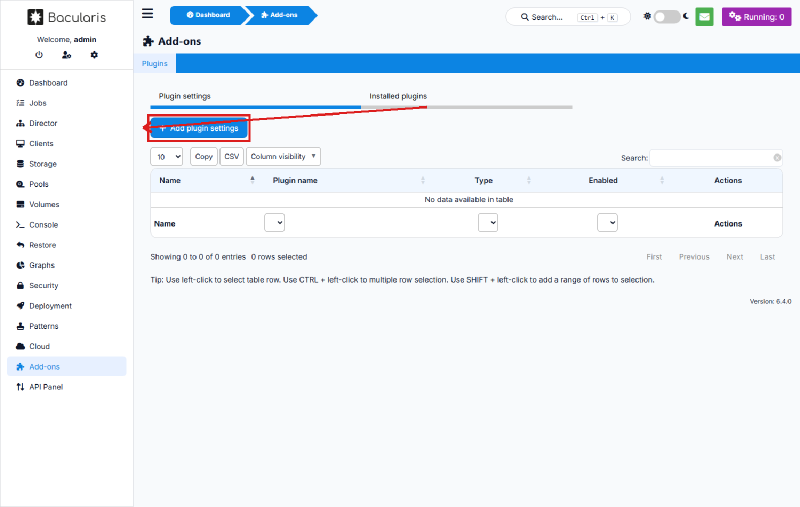The height and width of the screenshot is (507, 800).
Task: Click the Jobs list icon
Action: point(20,103)
